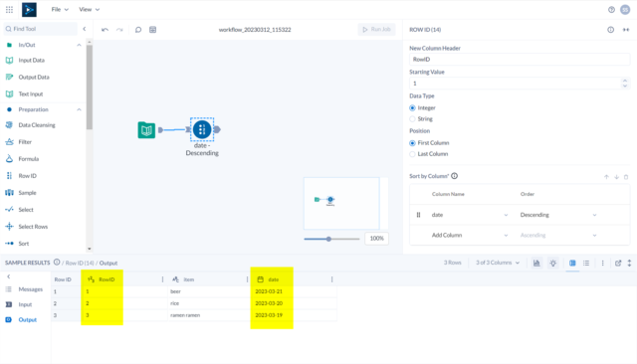Switch results to table view
The image size is (637, 364).
pyautogui.click(x=572, y=263)
